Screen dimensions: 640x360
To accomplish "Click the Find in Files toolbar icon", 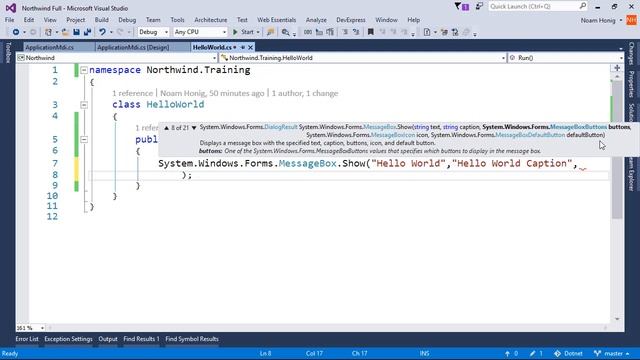I will pyautogui.click(x=286, y=32).
